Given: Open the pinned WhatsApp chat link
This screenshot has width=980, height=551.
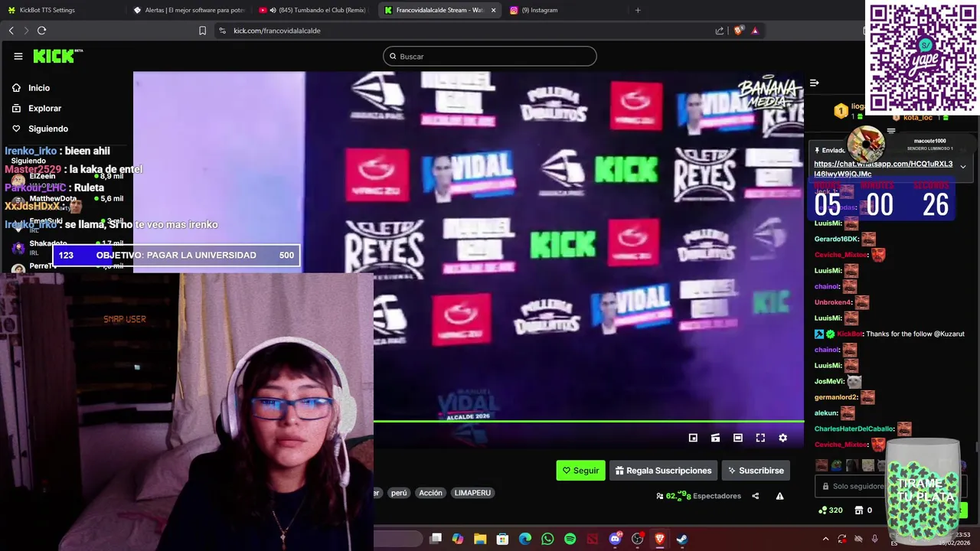Looking at the screenshot, I should click(x=883, y=168).
